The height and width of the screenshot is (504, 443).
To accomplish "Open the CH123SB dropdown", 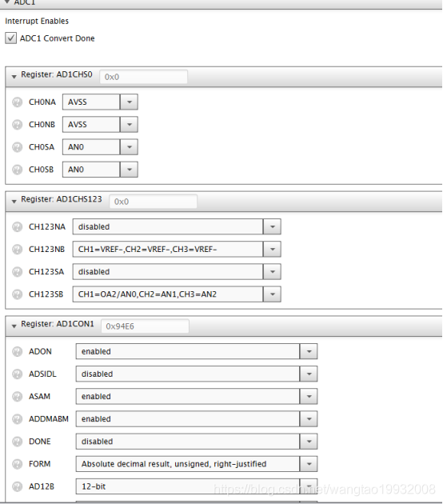I will click(177, 294).
